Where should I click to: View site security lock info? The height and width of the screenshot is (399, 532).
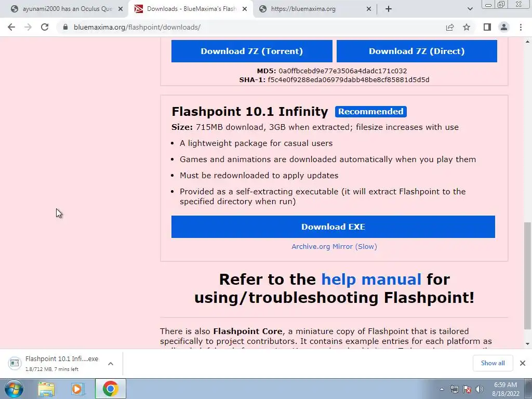pos(65,27)
